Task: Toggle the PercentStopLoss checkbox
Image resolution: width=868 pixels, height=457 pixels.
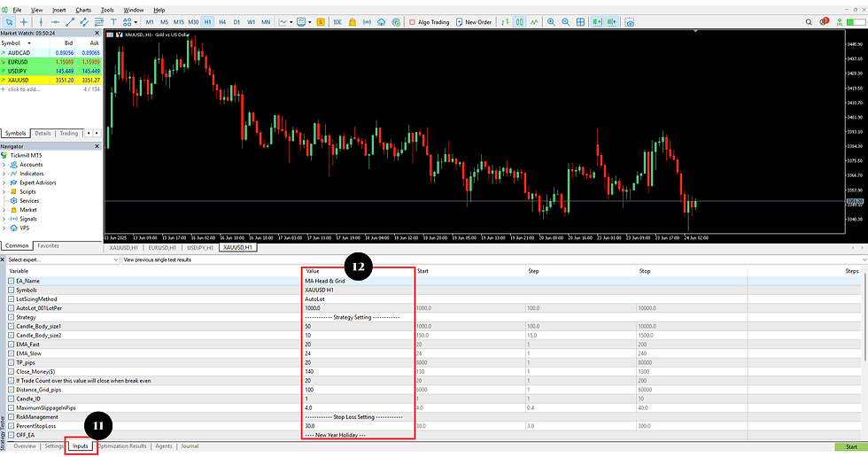Action: tap(11, 426)
